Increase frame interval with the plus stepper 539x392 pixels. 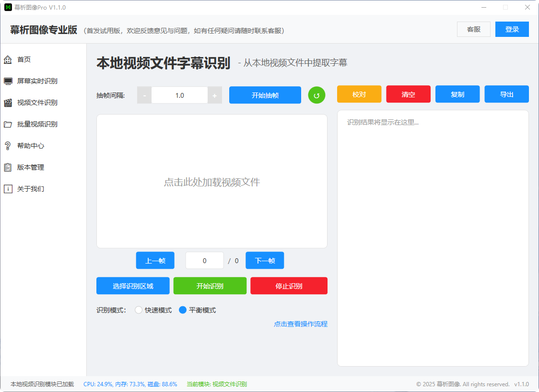214,94
